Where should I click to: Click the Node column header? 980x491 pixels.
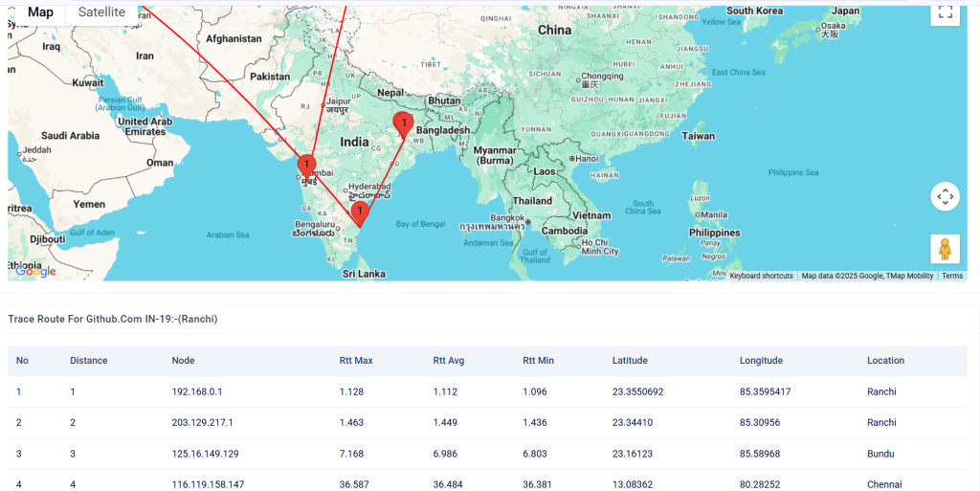click(x=183, y=361)
